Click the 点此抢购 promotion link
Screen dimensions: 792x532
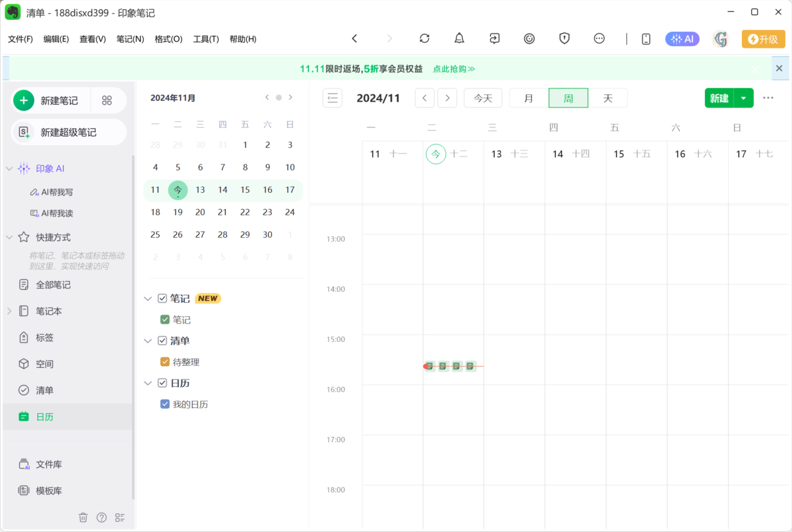click(454, 69)
